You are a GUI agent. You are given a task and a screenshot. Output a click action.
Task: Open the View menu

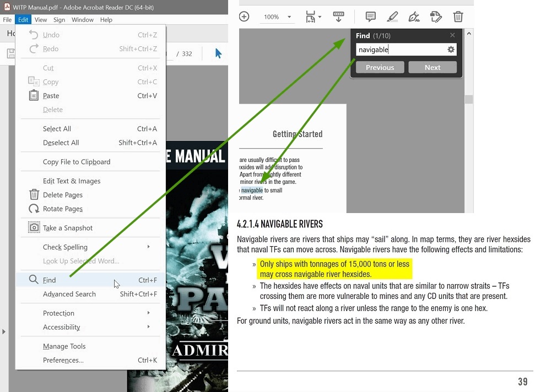coord(41,20)
